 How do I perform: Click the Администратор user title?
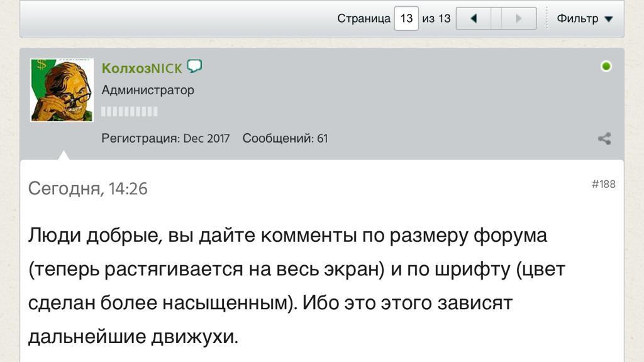pos(148,90)
